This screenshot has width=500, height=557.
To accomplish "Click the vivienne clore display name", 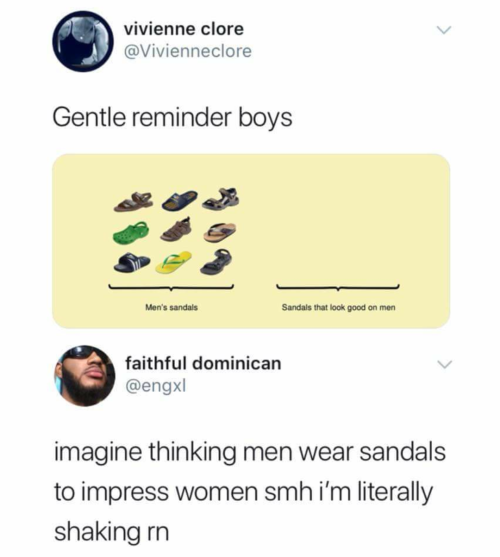I will pos(184,29).
